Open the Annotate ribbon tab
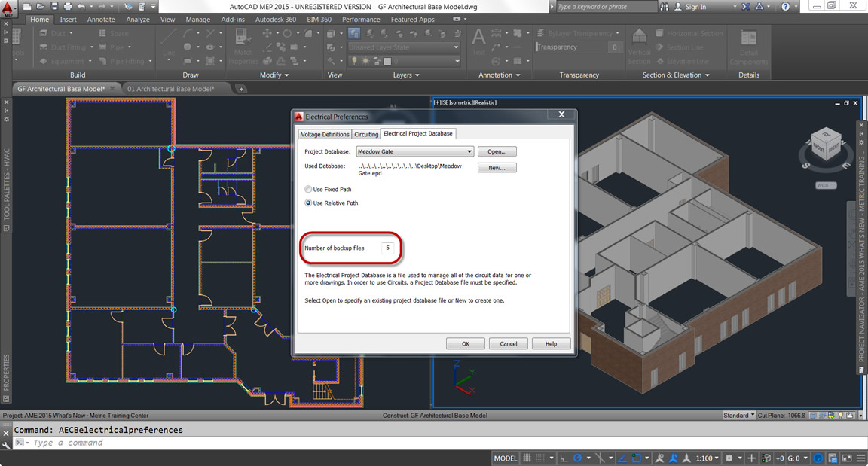The image size is (868, 466). (101, 20)
